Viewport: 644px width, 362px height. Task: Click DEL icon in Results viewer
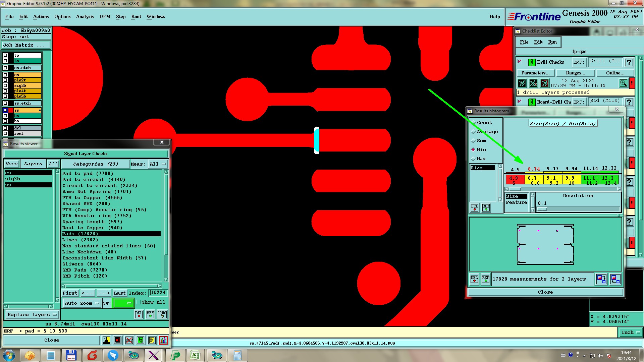tap(139, 314)
